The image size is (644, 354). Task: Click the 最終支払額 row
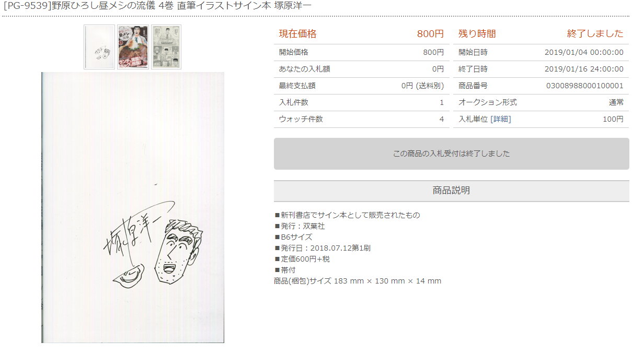(361, 86)
